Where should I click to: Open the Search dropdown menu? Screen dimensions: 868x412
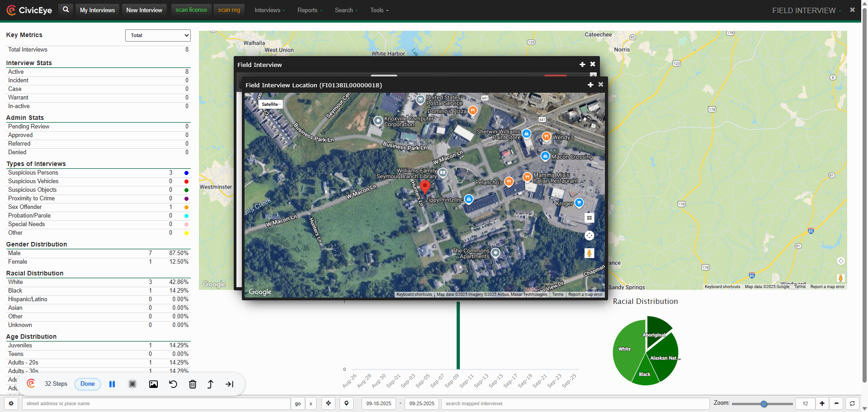point(346,10)
